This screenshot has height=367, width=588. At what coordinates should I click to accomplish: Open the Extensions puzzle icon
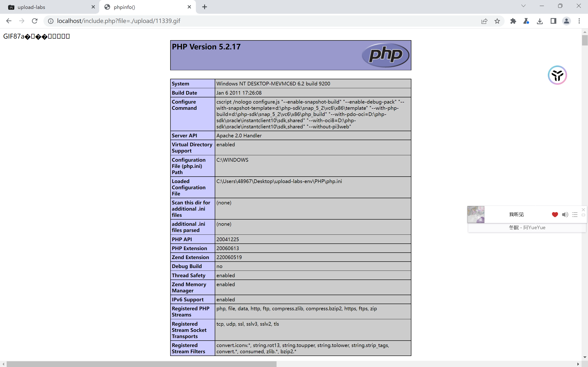point(513,21)
